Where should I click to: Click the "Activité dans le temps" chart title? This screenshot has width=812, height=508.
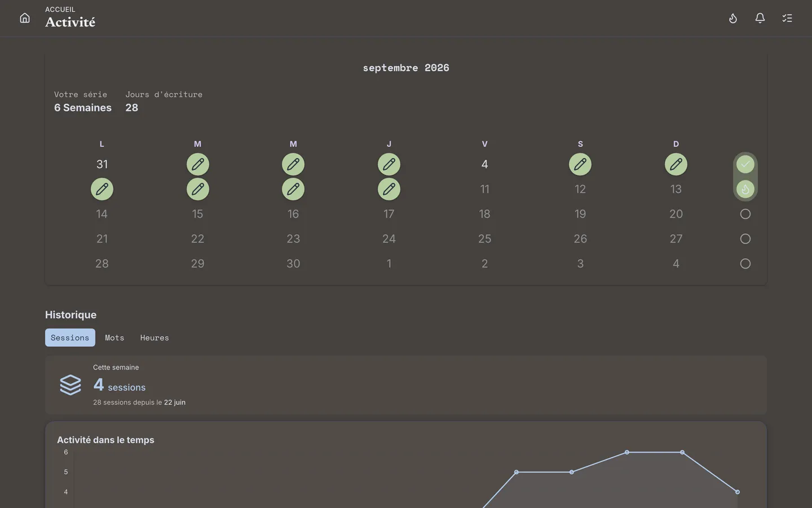coord(105,440)
